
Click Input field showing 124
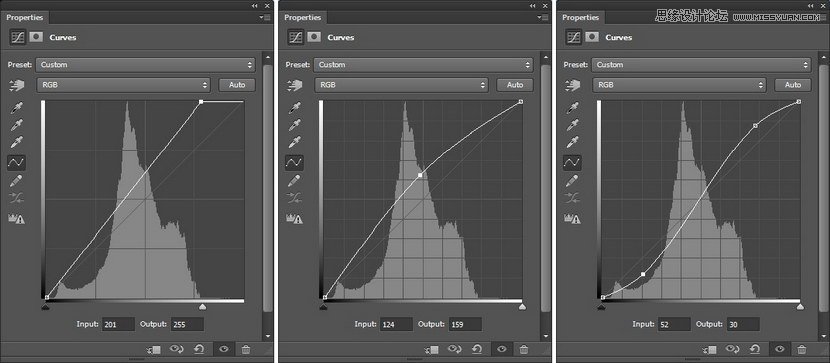click(396, 324)
